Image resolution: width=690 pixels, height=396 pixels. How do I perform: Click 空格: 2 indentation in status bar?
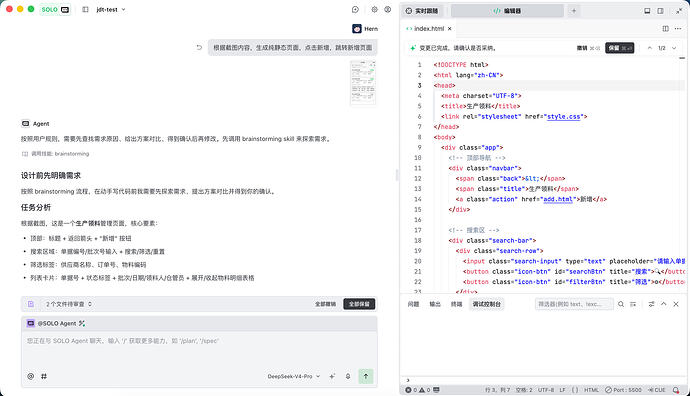point(524,390)
